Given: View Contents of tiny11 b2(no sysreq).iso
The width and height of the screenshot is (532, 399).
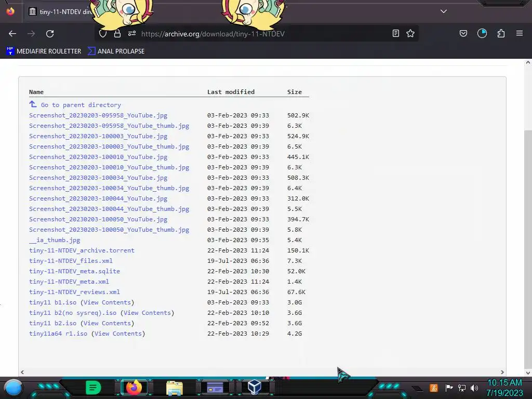Looking at the screenshot, I should coord(147,313).
